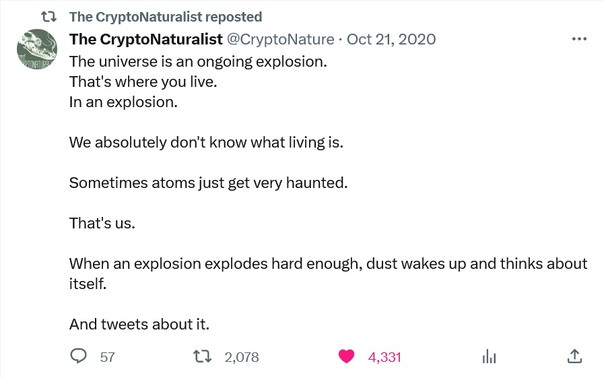604x378 pixels.
Task: Open the view analytics bar chart icon
Action: click(x=489, y=356)
